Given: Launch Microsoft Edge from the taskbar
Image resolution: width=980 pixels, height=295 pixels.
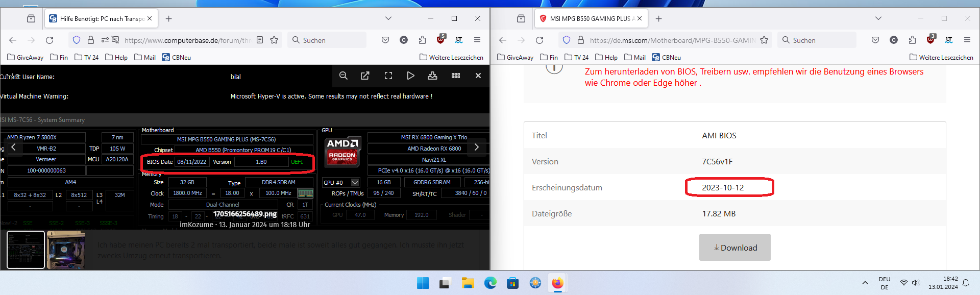Looking at the screenshot, I should click(491, 283).
